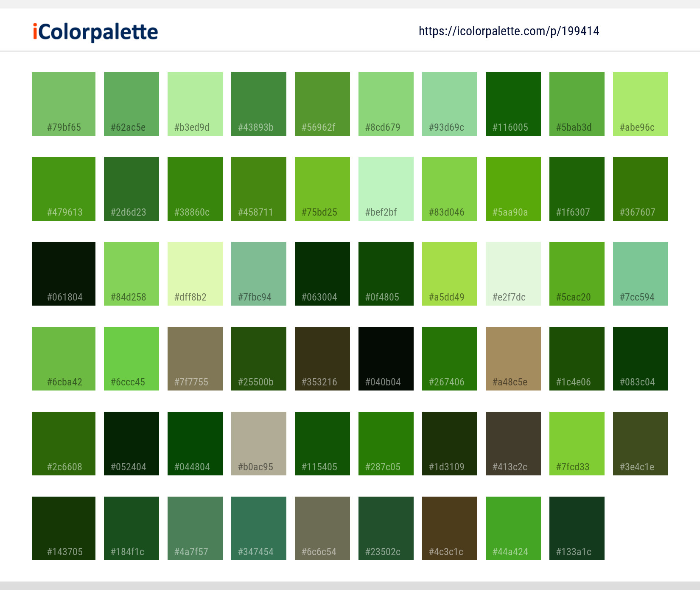Click the brown #4c3c1c swatch

[450, 528]
